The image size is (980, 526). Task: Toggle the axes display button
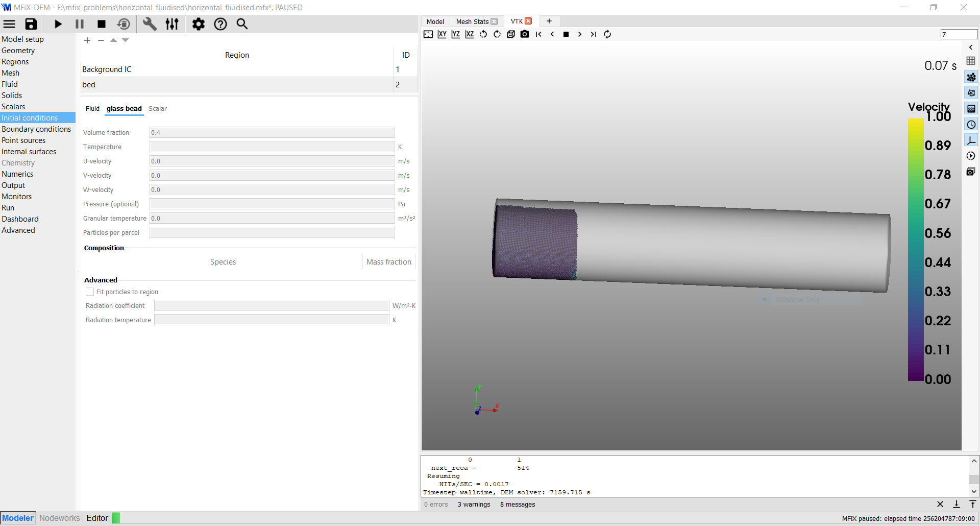tap(971, 140)
